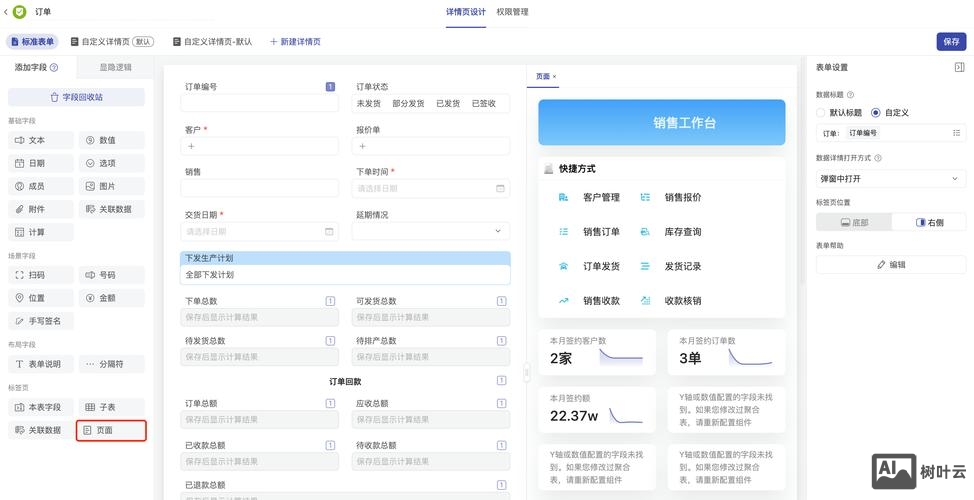
Task: Open the 字段回收站 recycle bin
Action: click(76, 98)
